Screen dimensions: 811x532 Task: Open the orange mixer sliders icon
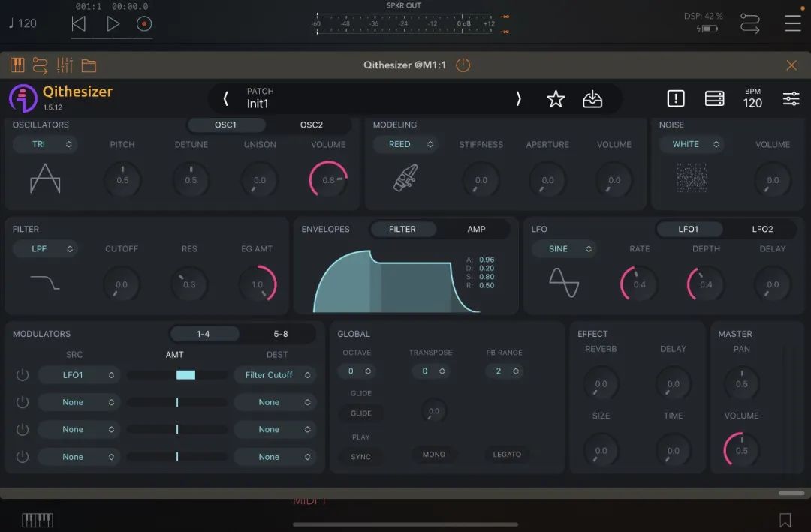coord(65,65)
